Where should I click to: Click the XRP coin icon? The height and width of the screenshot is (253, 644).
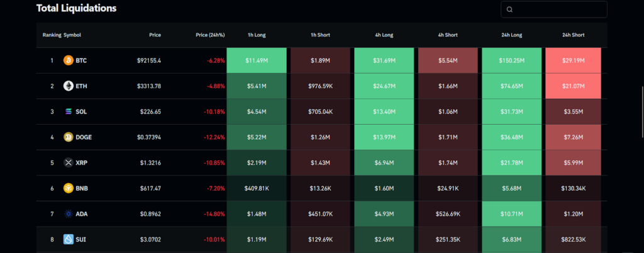coord(68,162)
